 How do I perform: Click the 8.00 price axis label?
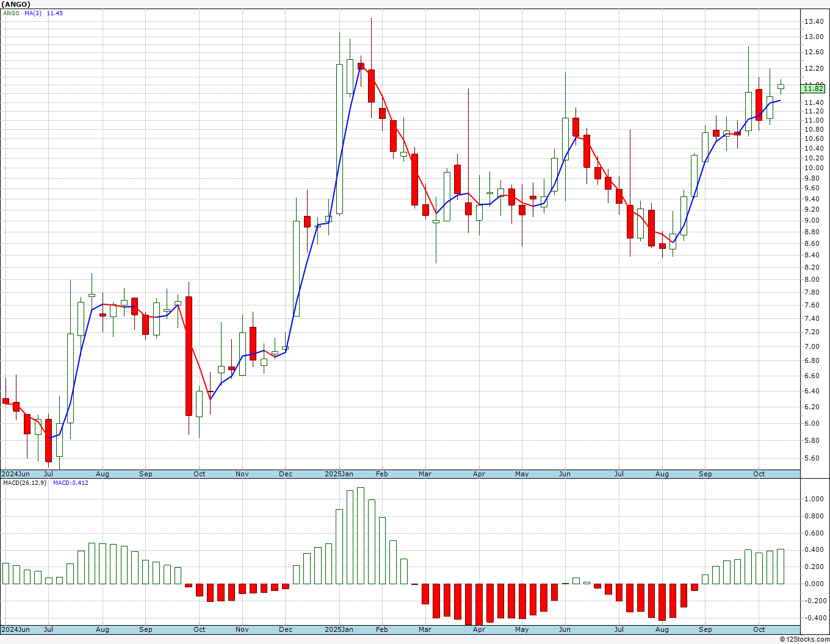pyautogui.click(x=813, y=280)
